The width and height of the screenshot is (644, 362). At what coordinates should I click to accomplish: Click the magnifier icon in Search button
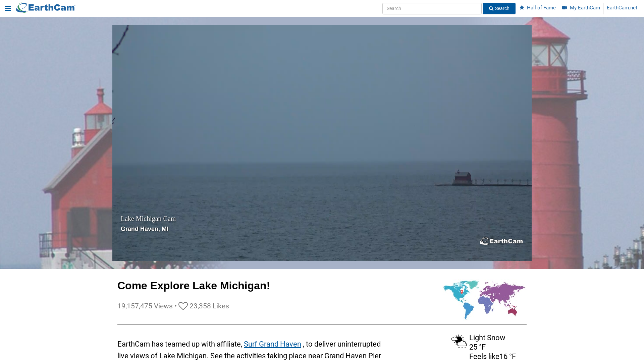tap(491, 9)
